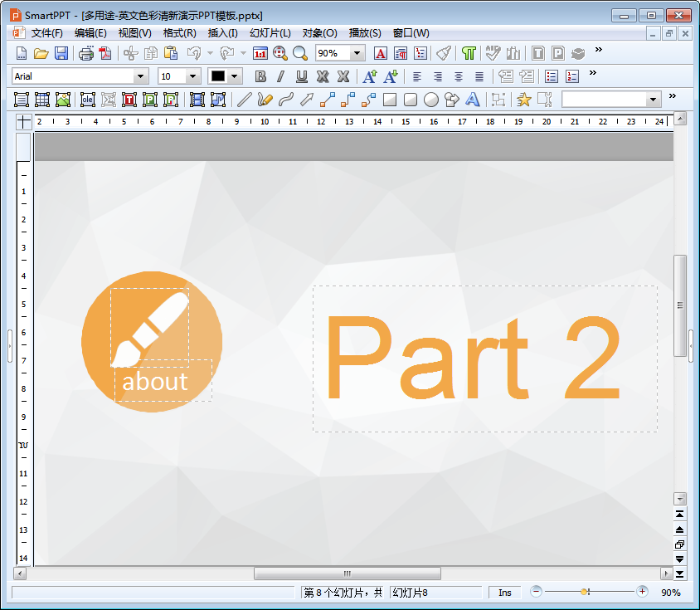Click the magnifier zoom tool icon
Screen dimensions: 700x610
300,53
